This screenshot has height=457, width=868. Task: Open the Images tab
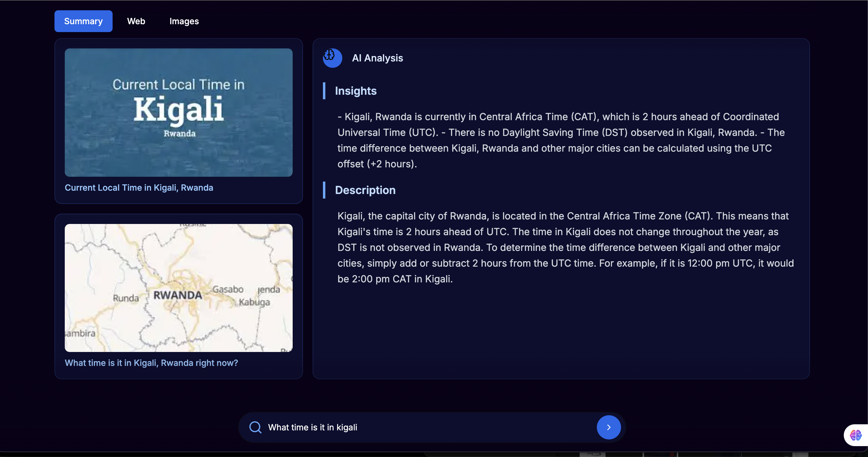184,21
